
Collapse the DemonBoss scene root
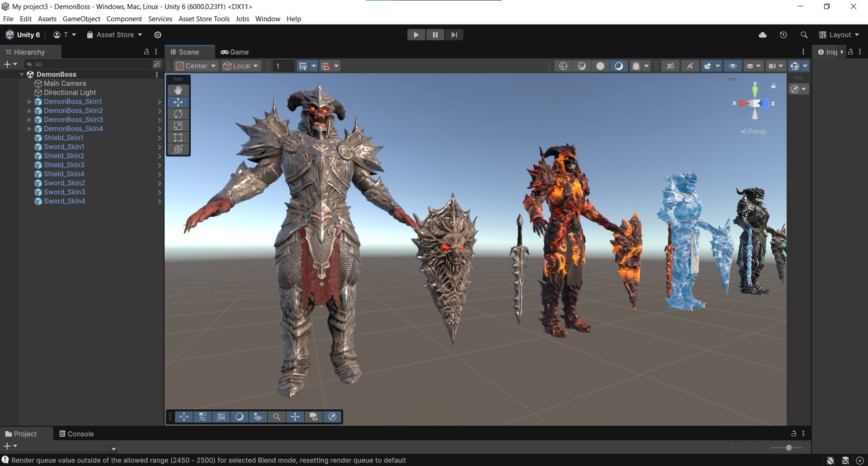pyautogui.click(x=21, y=75)
